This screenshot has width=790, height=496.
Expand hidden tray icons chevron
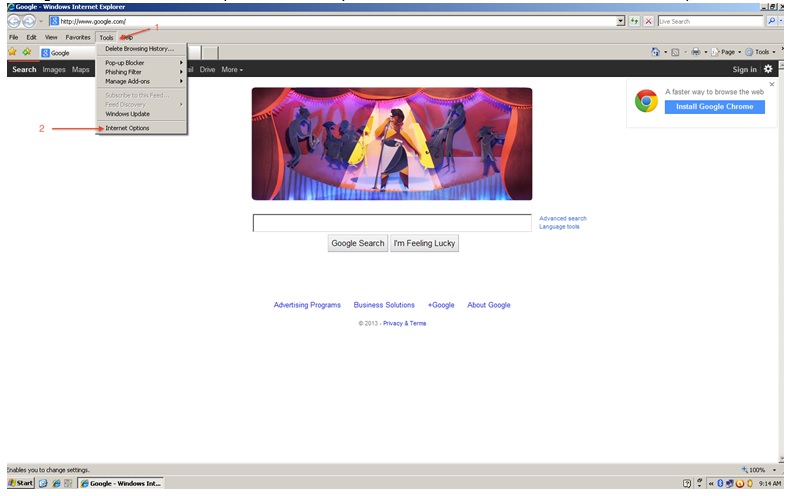tap(711, 483)
